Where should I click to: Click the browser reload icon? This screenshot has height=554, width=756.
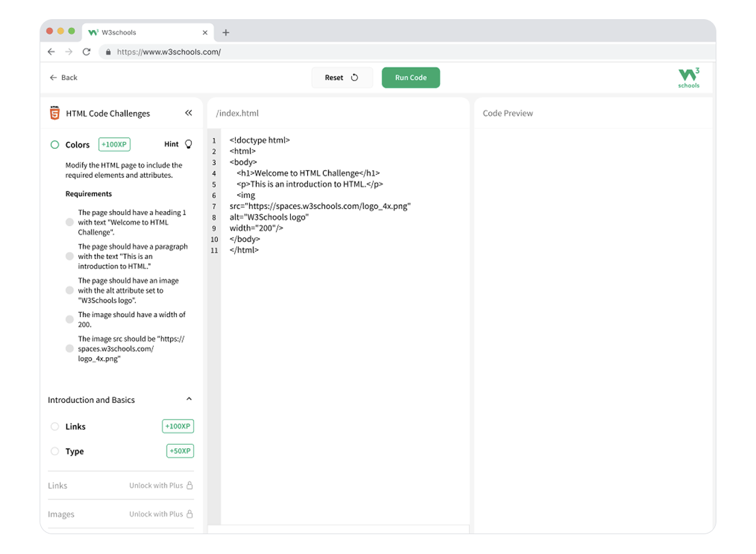click(x=87, y=52)
